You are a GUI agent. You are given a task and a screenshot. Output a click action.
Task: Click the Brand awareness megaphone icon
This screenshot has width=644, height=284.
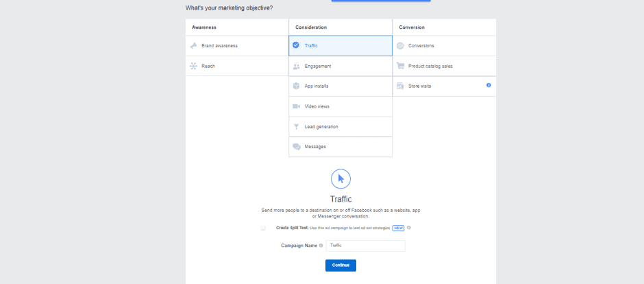tap(194, 46)
